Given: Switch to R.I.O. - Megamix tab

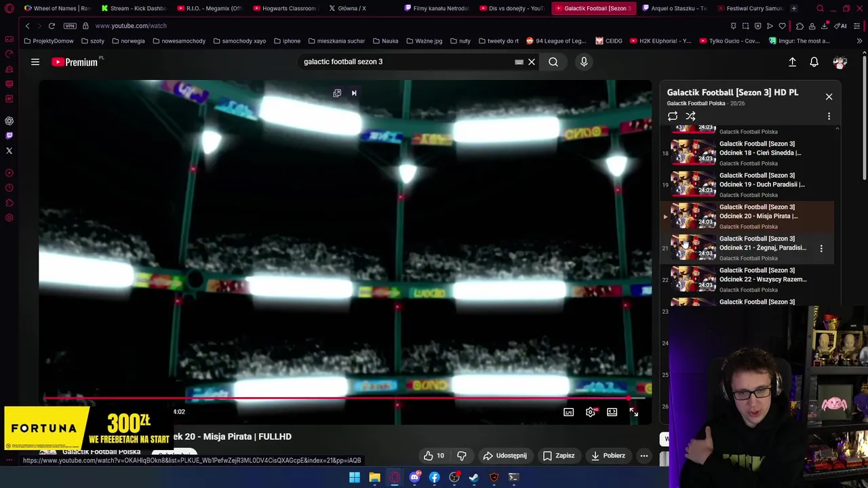Looking at the screenshot, I should click(x=210, y=8).
